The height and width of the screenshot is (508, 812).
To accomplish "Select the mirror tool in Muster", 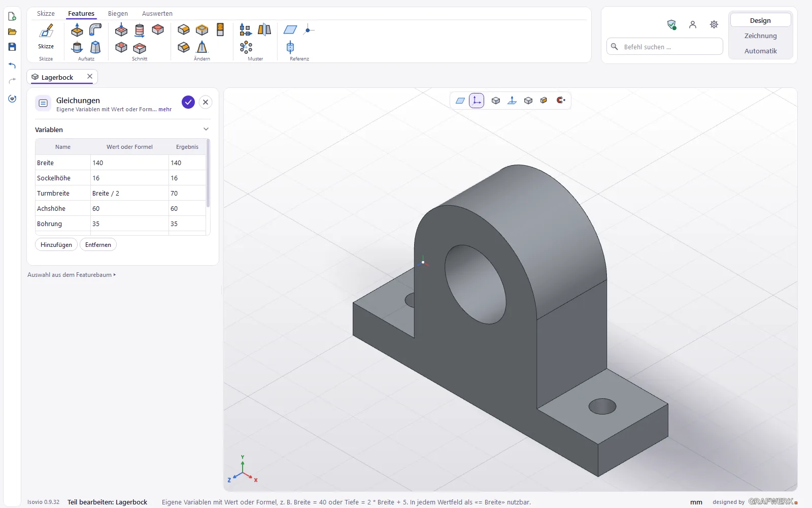I will pyautogui.click(x=264, y=30).
